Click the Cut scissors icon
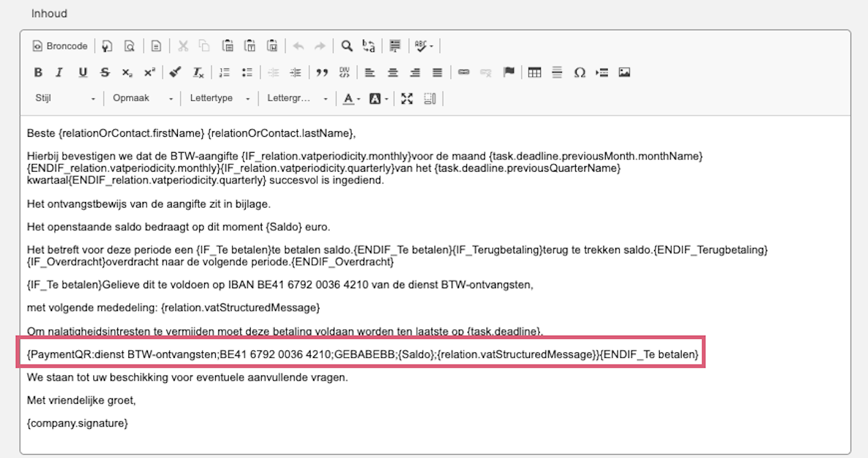This screenshot has width=868, height=458. [x=183, y=46]
